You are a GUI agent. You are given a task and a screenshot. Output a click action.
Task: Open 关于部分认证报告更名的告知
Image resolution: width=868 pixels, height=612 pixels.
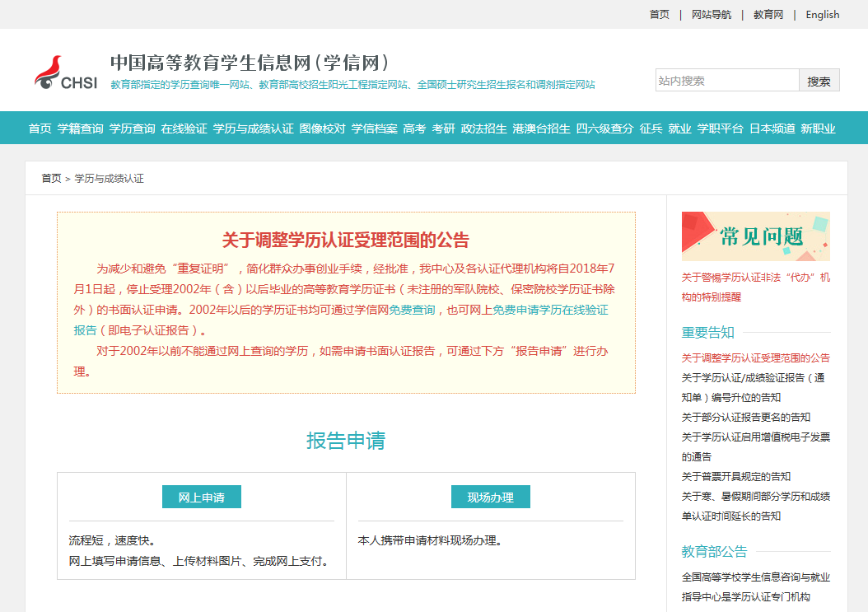[745, 417]
